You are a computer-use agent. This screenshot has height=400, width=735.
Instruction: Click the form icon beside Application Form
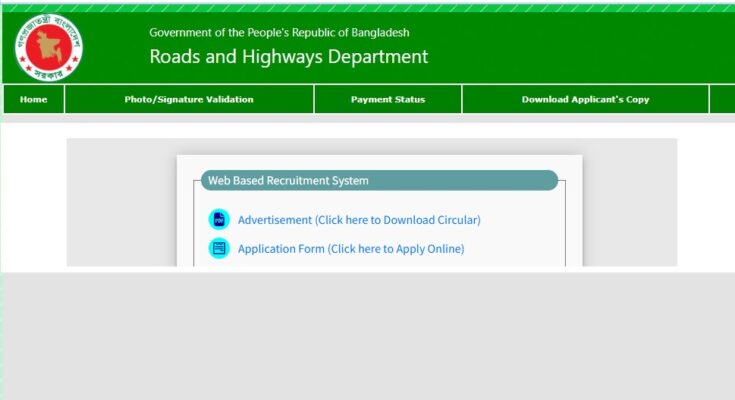[x=218, y=249]
